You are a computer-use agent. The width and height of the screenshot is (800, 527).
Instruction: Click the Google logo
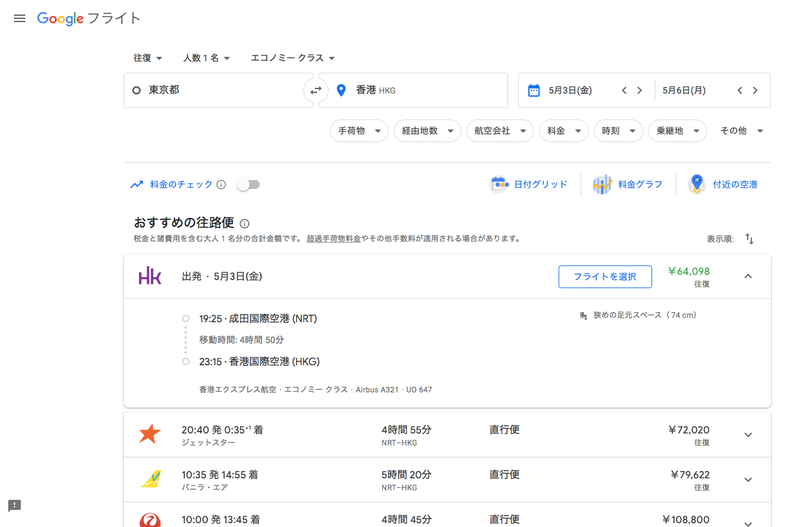[60, 18]
